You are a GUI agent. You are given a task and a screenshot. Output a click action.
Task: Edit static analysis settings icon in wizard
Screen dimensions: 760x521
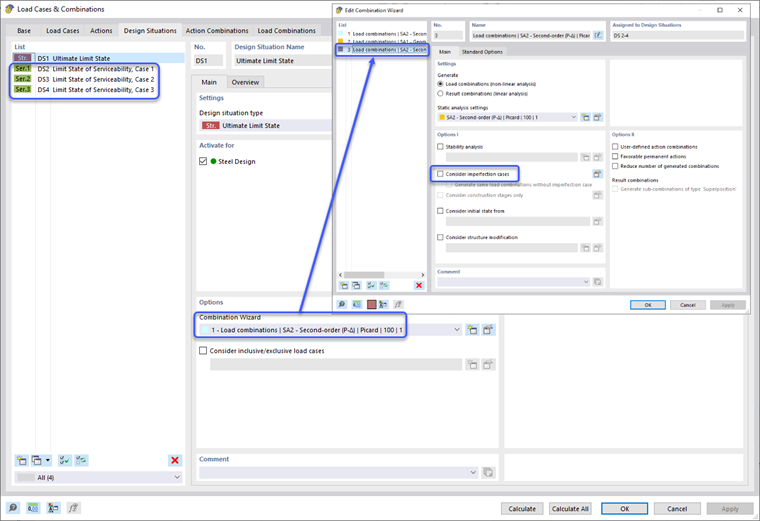pyautogui.click(x=598, y=117)
